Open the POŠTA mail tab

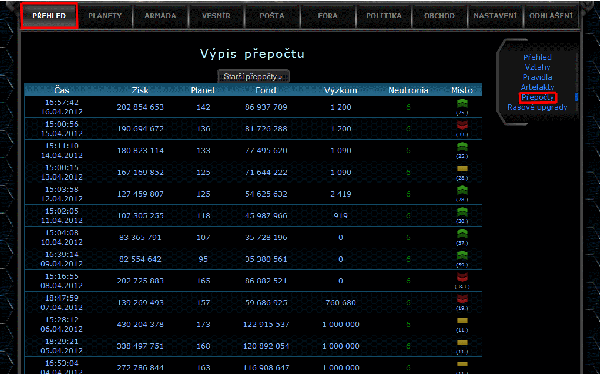click(272, 16)
